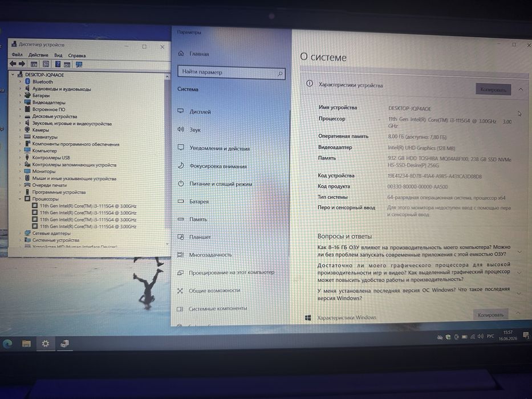This screenshot has width=532, height=399.
Task: Open the notification center icon
Action: coord(526,336)
